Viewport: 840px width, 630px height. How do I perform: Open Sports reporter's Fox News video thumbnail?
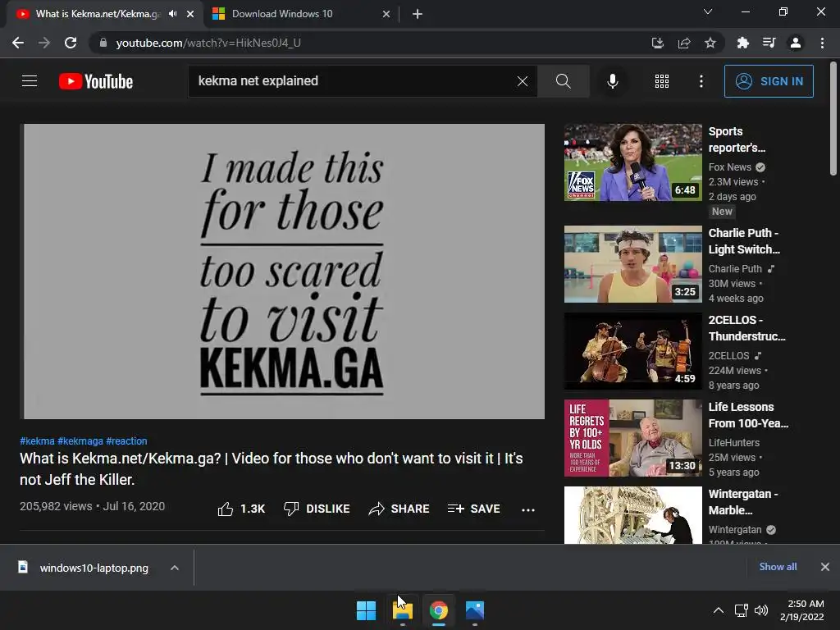pos(632,162)
